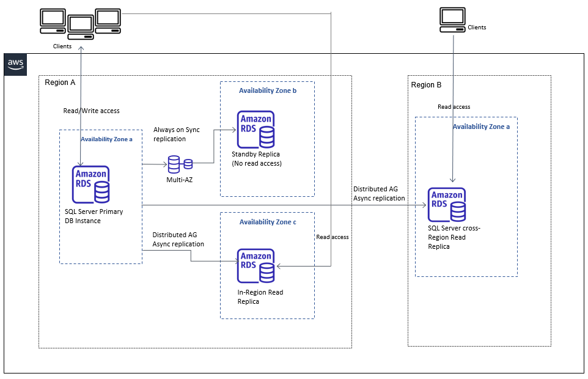The width and height of the screenshot is (588, 379).
Task: Select the Clients computer cluster icon
Action: pos(79,23)
